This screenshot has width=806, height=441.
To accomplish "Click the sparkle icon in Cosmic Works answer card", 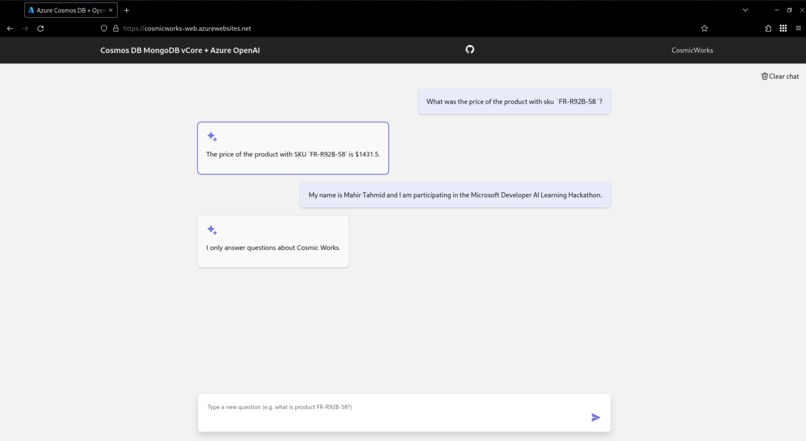I will tap(212, 230).
